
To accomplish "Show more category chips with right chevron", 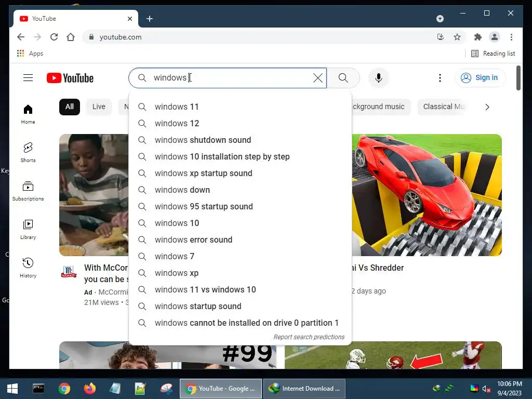I will pos(487,107).
